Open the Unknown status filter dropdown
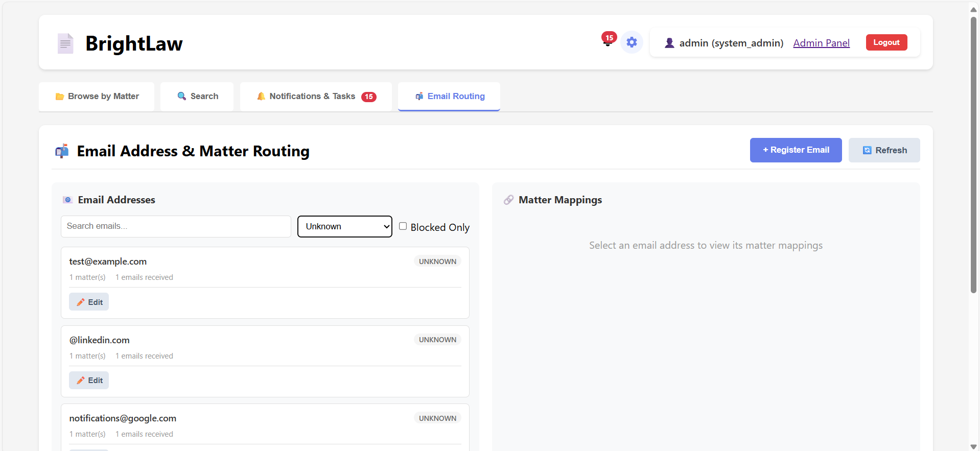980x451 pixels. click(x=345, y=227)
